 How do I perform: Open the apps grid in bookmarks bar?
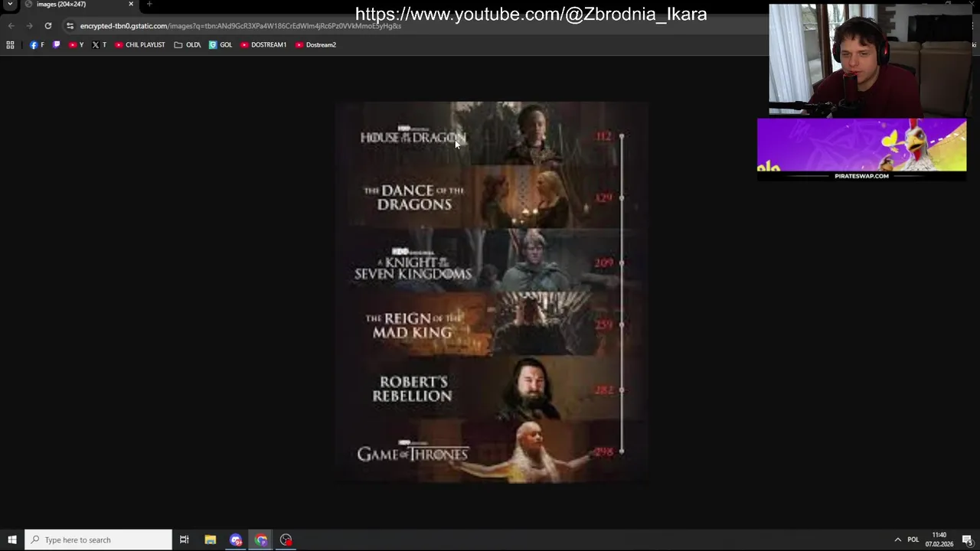[x=10, y=44]
